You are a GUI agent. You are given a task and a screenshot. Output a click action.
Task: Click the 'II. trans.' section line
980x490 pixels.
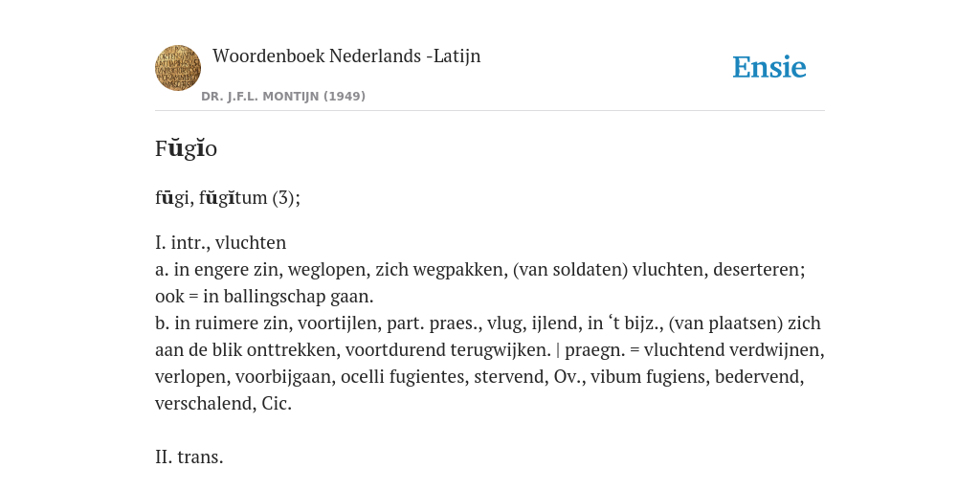189,457
